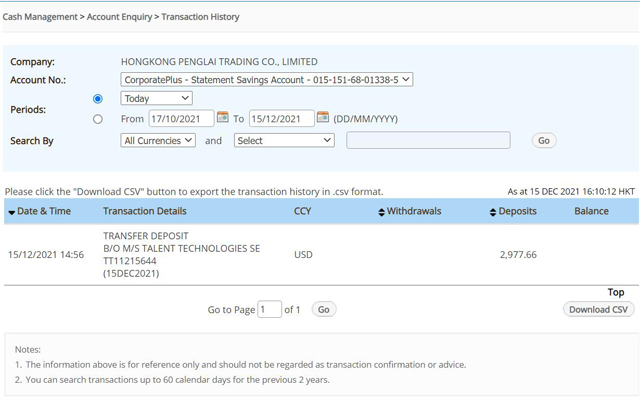Click the Account Enquiry breadcrumb
This screenshot has width=640, height=401.
pos(119,17)
